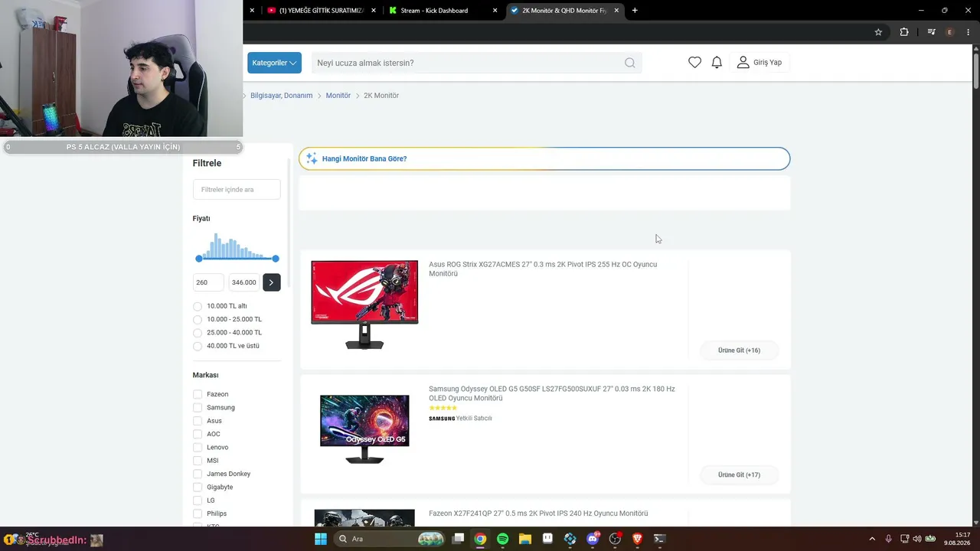This screenshot has width=980, height=551.
Task: Open the notifications bell icon
Action: click(717, 63)
